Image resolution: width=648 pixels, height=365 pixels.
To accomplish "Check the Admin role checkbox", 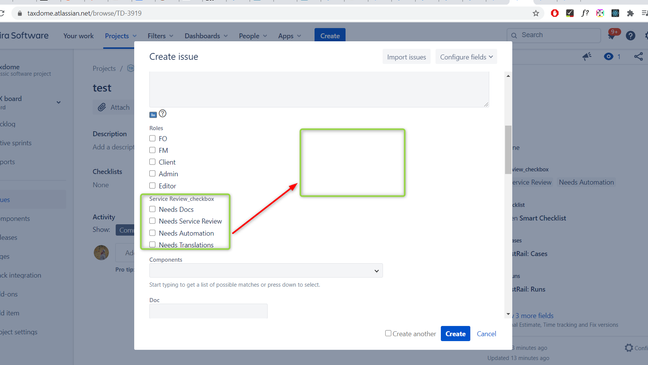I will click(152, 174).
